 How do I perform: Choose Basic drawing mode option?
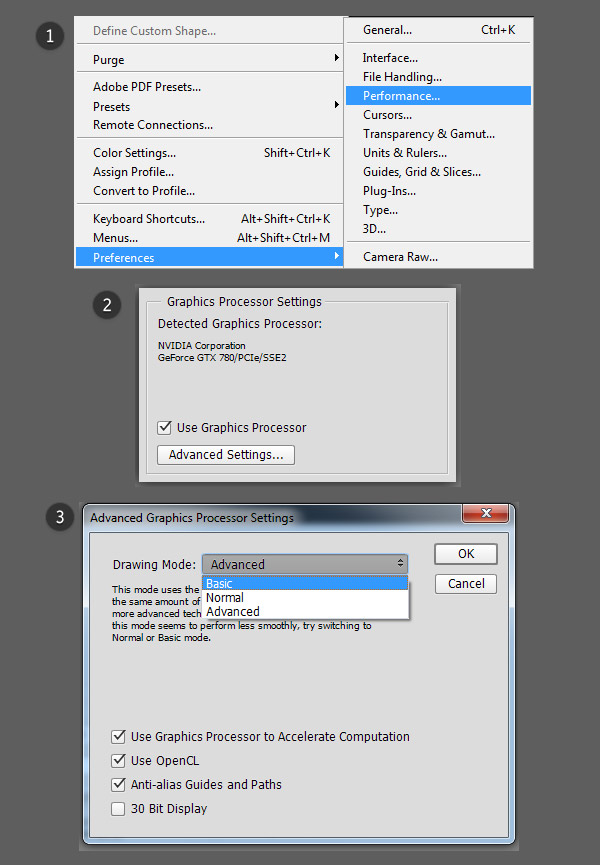coord(305,584)
